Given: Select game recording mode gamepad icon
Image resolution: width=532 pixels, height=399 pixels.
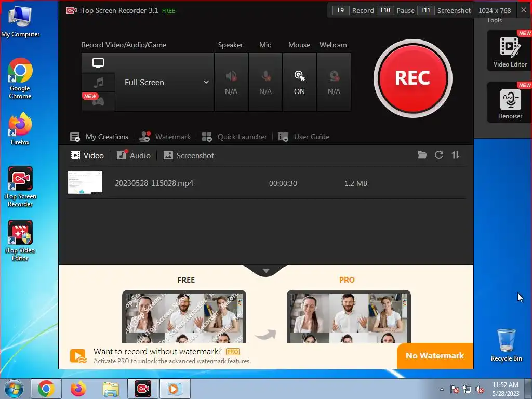Looking at the screenshot, I should point(98,101).
